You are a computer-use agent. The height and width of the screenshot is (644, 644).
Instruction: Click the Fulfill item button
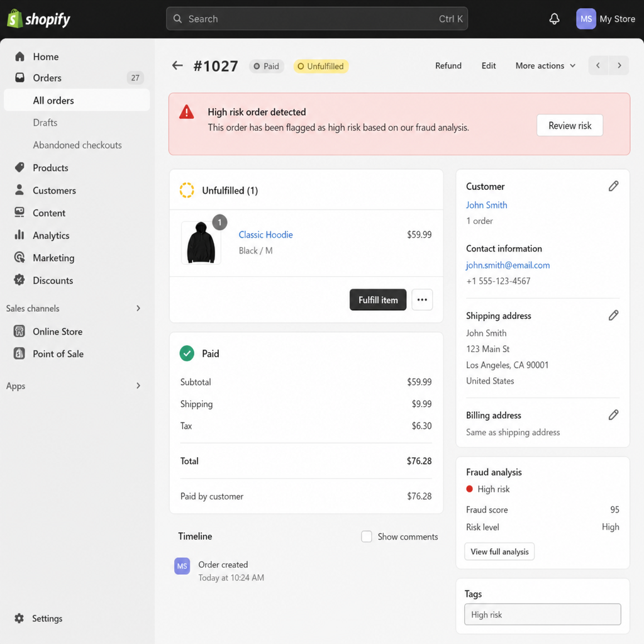coord(378,300)
